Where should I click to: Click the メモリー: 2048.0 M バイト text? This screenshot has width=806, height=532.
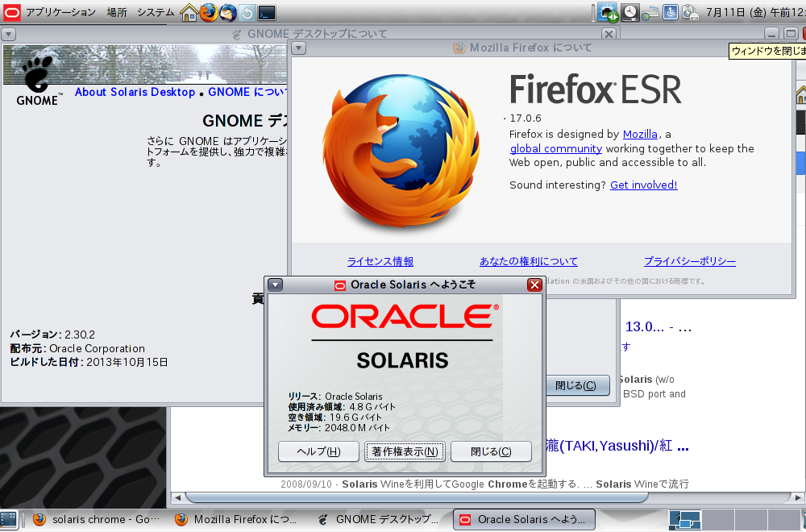pyautogui.click(x=339, y=428)
